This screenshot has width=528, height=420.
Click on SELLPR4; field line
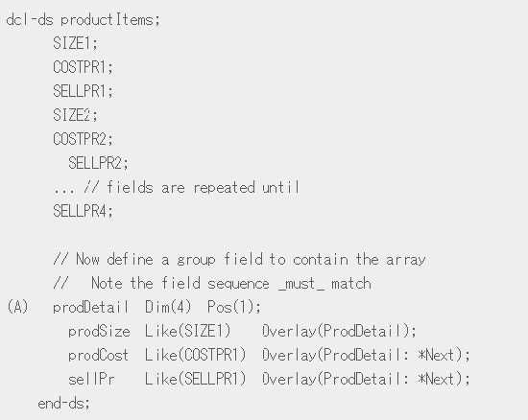coord(83,211)
